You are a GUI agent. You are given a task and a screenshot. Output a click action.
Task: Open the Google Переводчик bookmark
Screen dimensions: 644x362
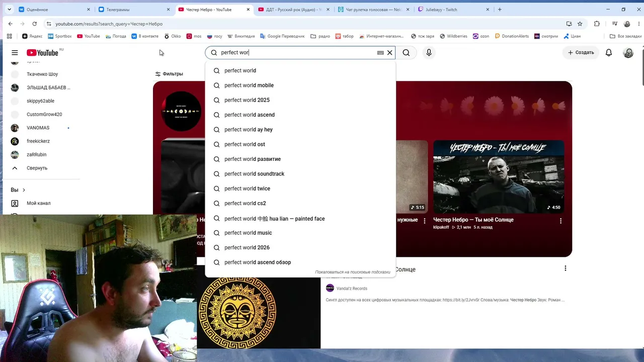point(282,36)
